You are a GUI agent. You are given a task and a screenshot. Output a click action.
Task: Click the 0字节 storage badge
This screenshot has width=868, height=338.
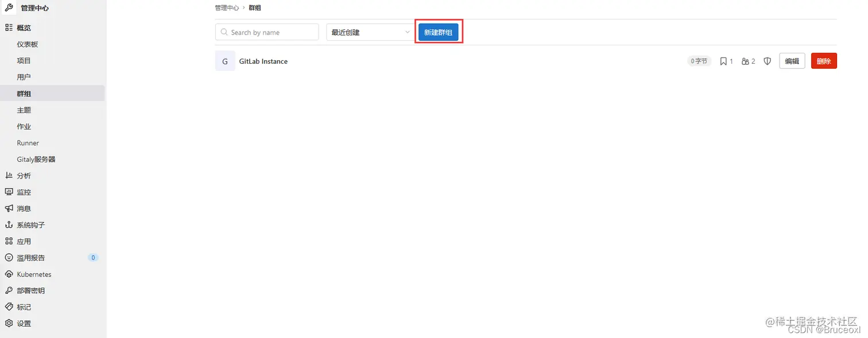tap(699, 61)
